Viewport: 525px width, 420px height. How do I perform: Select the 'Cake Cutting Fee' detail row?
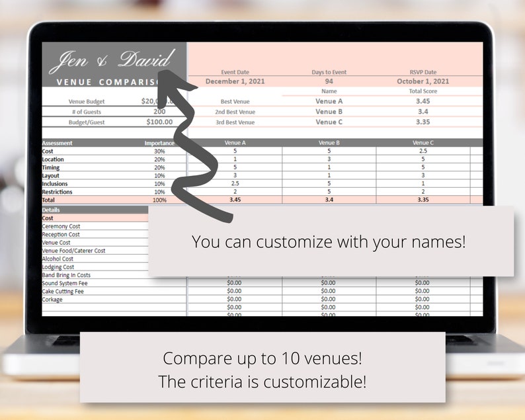[x=63, y=292]
